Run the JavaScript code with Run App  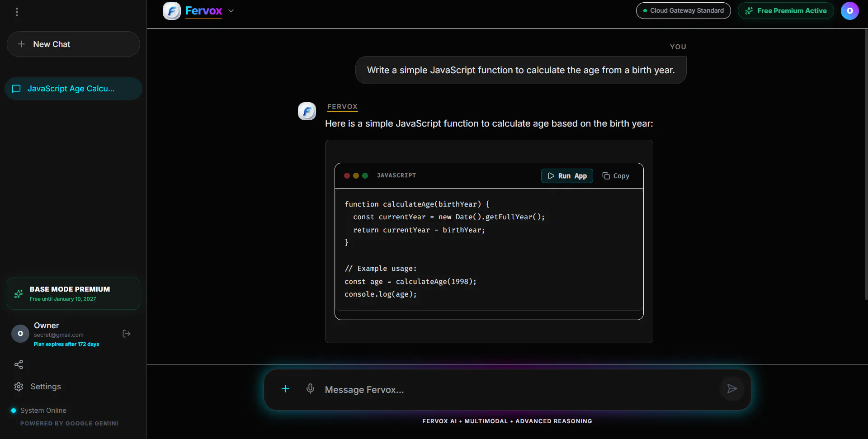click(x=567, y=176)
